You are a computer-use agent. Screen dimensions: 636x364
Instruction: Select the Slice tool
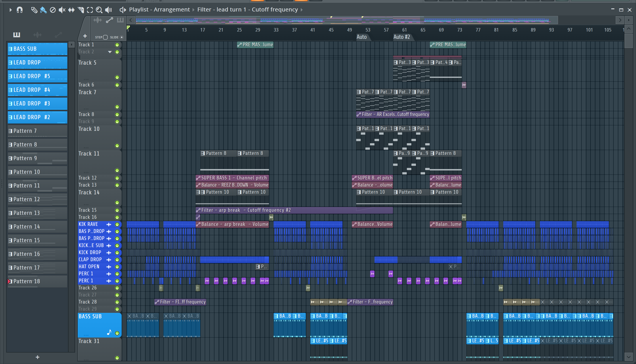[81, 10]
